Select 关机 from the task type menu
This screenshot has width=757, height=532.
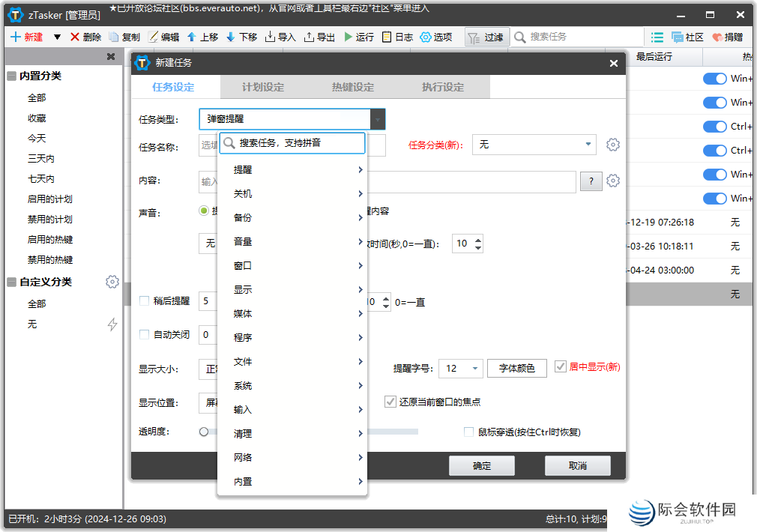[291, 193]
